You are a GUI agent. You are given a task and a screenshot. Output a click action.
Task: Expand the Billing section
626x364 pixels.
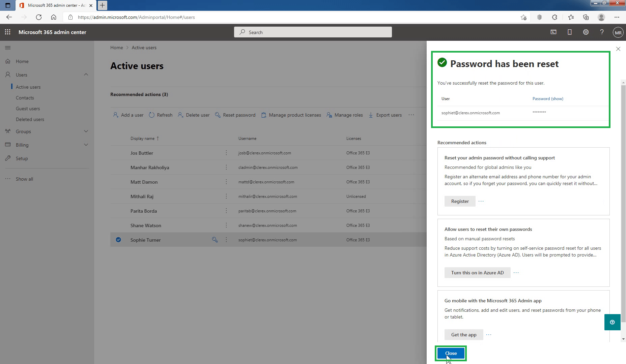(86, 145)
